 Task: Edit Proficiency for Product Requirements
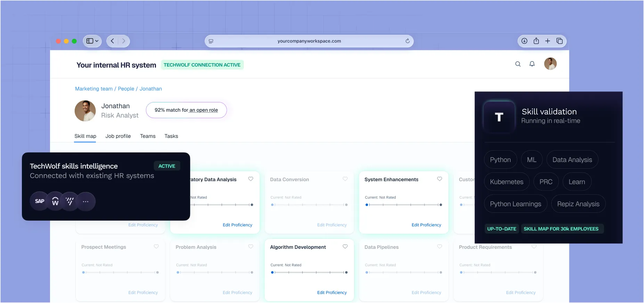[x=521, y=293]
